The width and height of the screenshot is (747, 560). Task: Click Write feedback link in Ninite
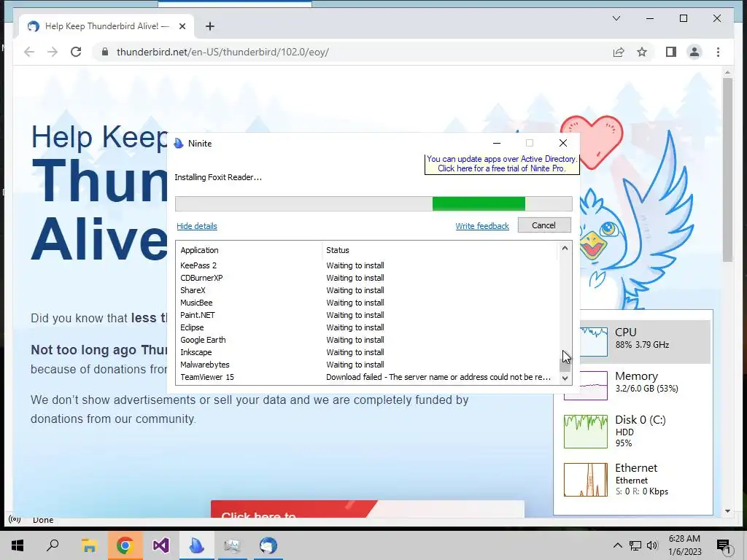(x=482, y=226)
